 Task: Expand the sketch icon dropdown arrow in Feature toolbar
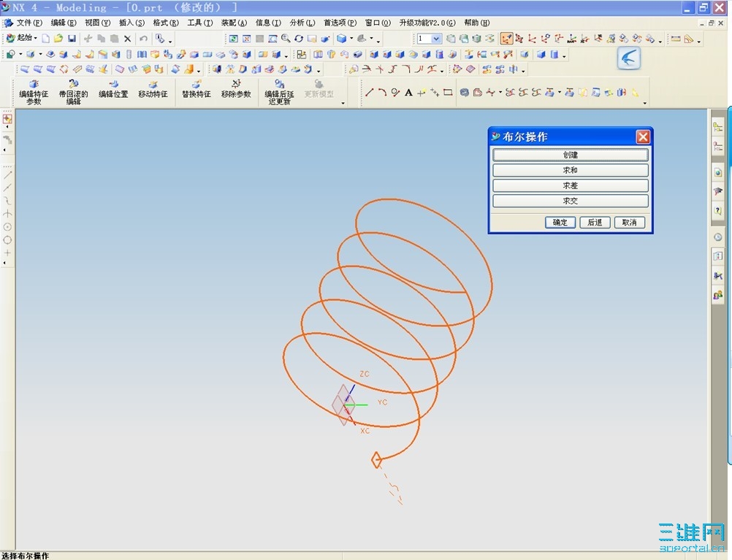[x=20, y=55]
